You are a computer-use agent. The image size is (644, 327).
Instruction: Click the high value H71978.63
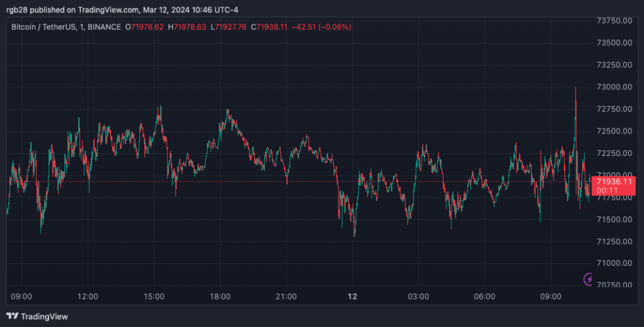tap(187, 27)
